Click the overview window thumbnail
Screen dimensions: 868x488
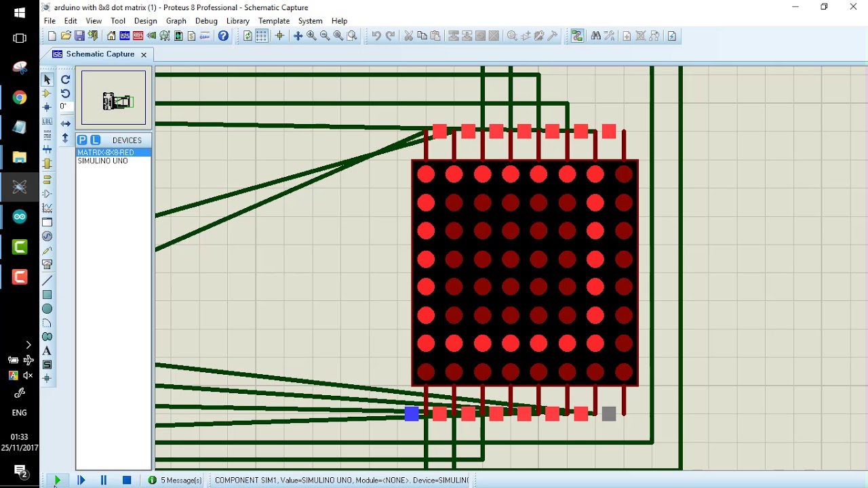[x=113, y=98]
